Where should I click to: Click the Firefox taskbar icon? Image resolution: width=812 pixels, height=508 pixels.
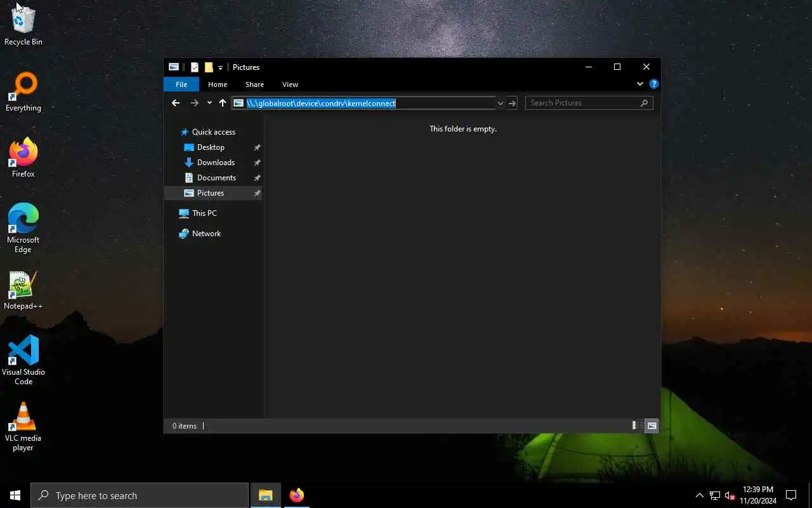[x=296, y=495]
